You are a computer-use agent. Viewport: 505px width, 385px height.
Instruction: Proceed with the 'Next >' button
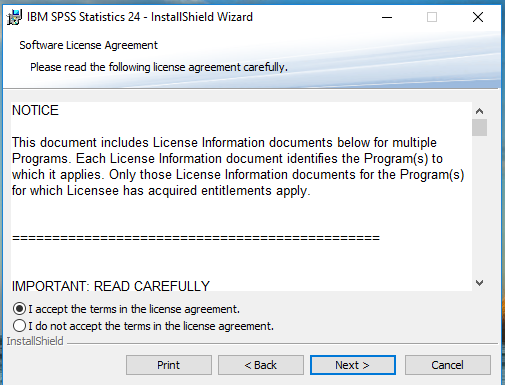[x=353, y=365]
